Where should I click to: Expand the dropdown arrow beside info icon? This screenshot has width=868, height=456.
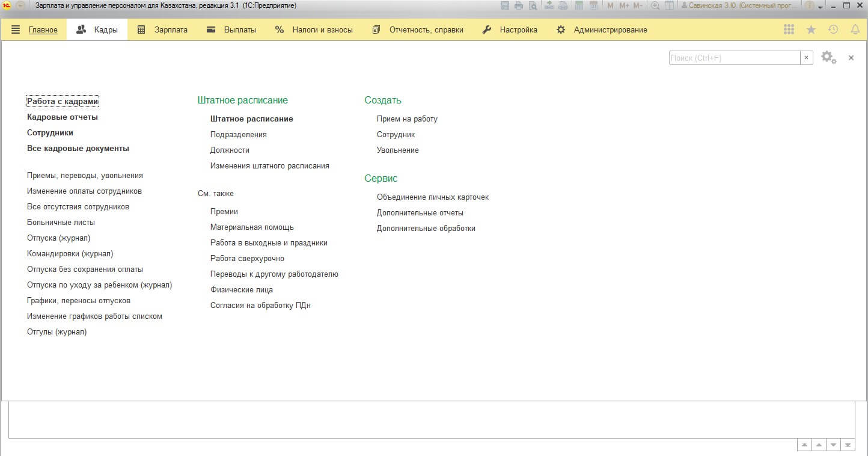point(821,7)
